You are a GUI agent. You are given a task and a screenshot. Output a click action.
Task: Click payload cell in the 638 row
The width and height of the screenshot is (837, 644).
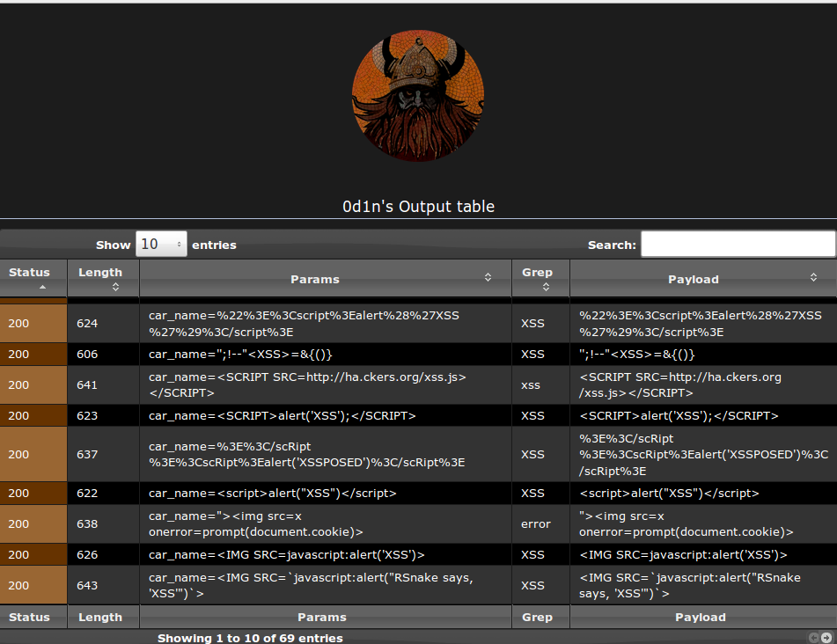[x=703, y=524]
